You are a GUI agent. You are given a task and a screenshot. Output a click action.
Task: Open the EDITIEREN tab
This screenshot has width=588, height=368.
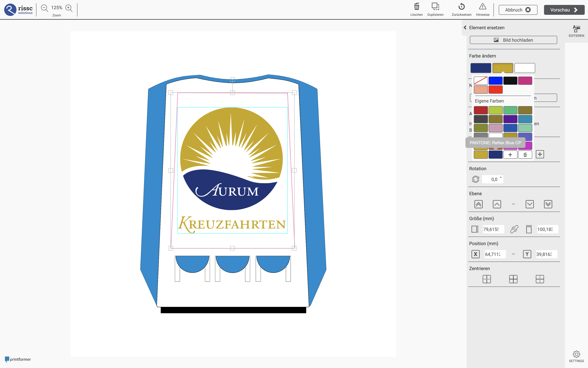click(576, 31)
